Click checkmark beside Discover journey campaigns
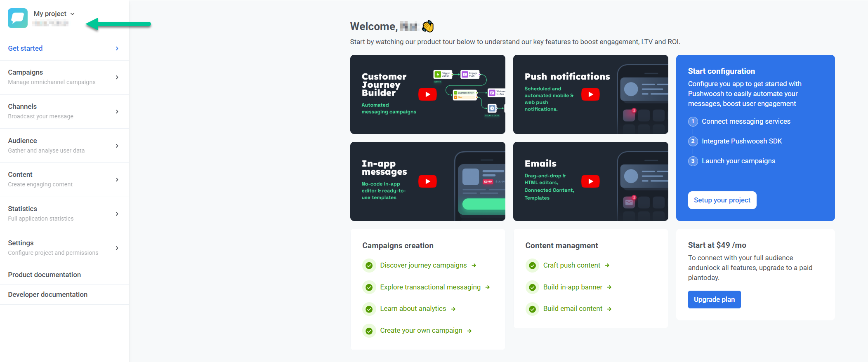The image size is (868, 362). pos(369,266)
